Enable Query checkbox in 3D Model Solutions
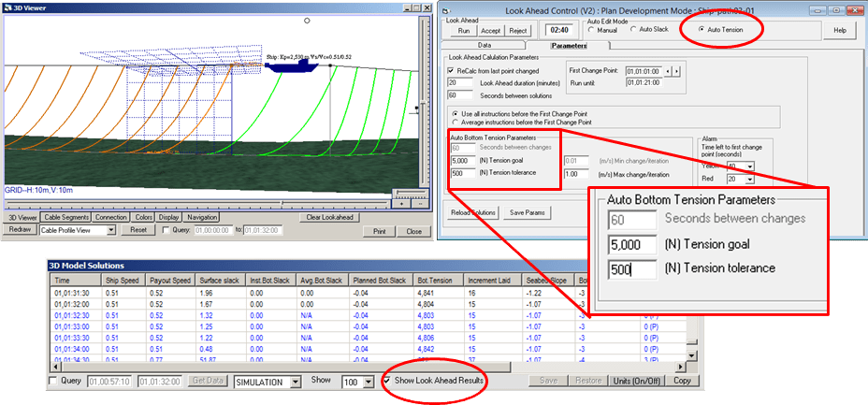 click(53, 381)
